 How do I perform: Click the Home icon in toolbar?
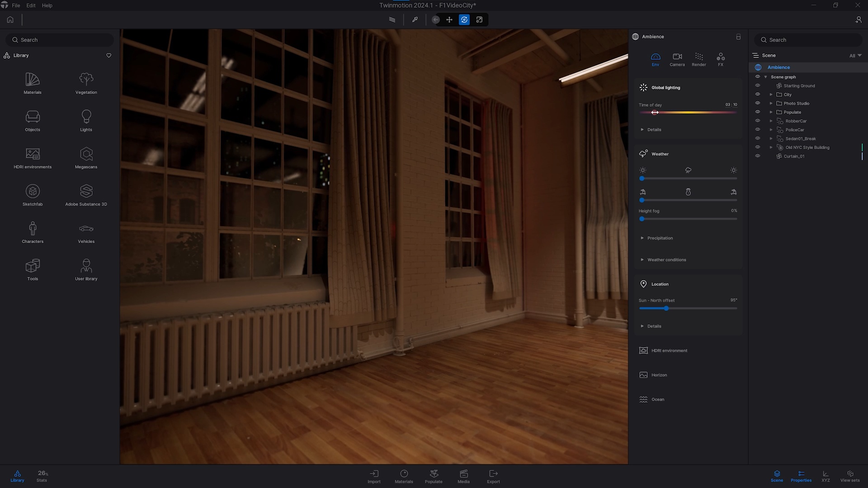click(10, 19)
